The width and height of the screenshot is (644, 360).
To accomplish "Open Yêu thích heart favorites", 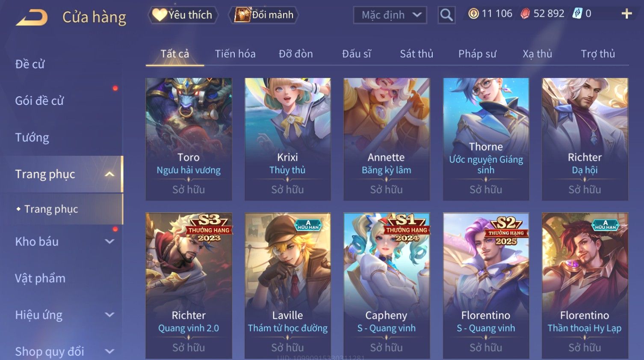I will click(x=183, y=15).
